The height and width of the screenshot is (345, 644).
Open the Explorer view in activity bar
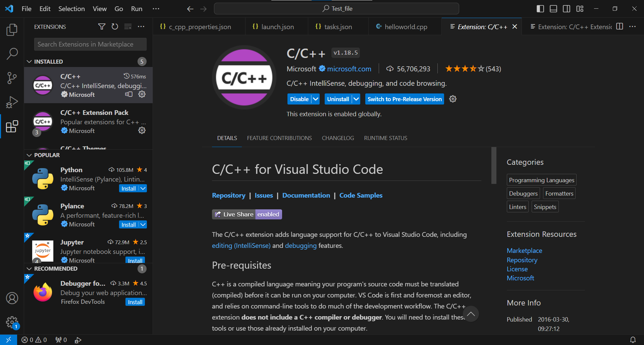click(x=12, y=30)
